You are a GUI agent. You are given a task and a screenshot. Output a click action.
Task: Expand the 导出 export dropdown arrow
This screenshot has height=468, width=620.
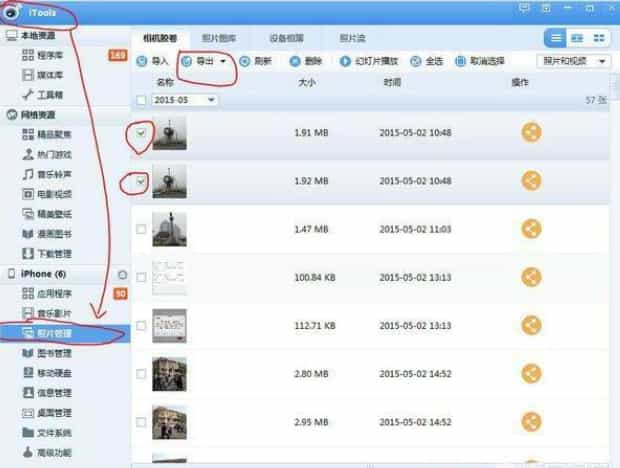click(224, 61)
